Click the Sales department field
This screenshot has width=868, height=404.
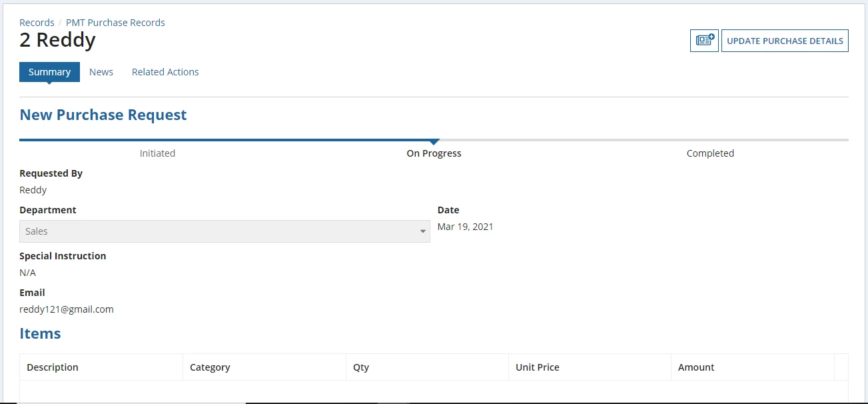point(224,231)
